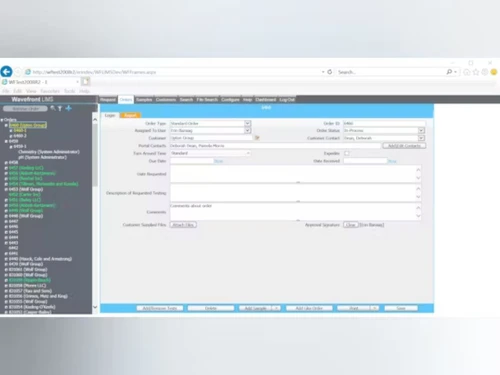Click into the Date Requested text area
Screen dimensions: 500x375
coord(296,174)
